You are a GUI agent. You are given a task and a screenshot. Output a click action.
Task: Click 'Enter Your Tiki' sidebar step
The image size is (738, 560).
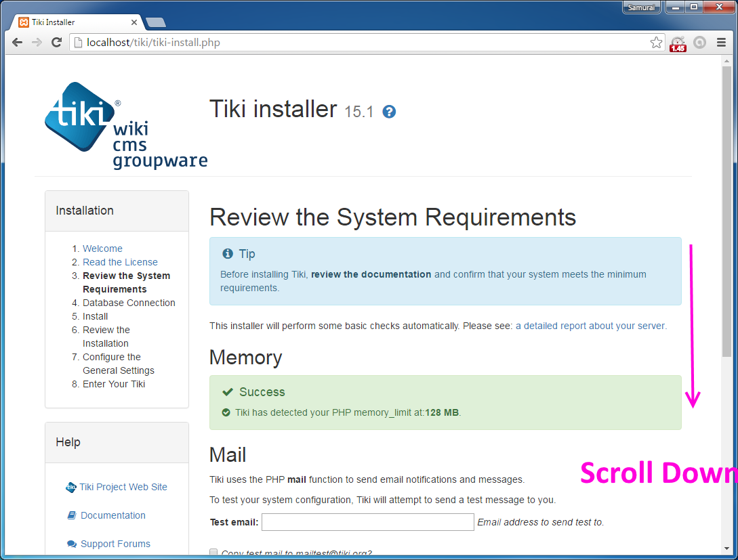[114, 384]
